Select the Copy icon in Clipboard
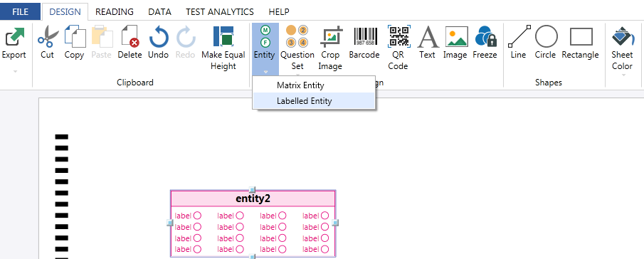 (74, 36)
